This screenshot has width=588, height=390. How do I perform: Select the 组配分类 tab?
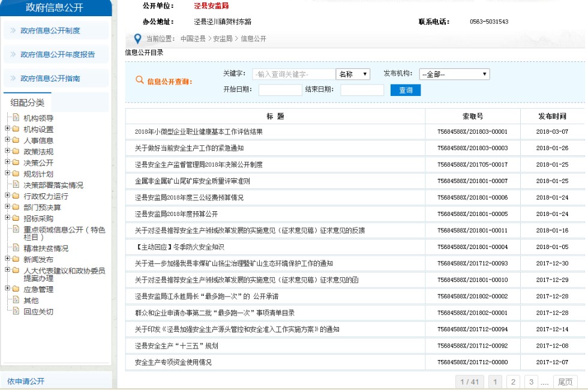click(28, 103)
